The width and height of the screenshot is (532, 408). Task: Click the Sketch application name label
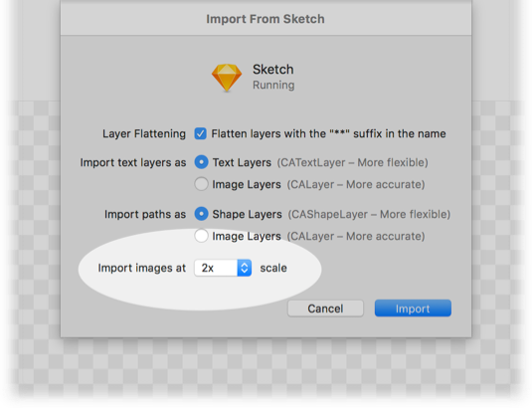[273, 70]
